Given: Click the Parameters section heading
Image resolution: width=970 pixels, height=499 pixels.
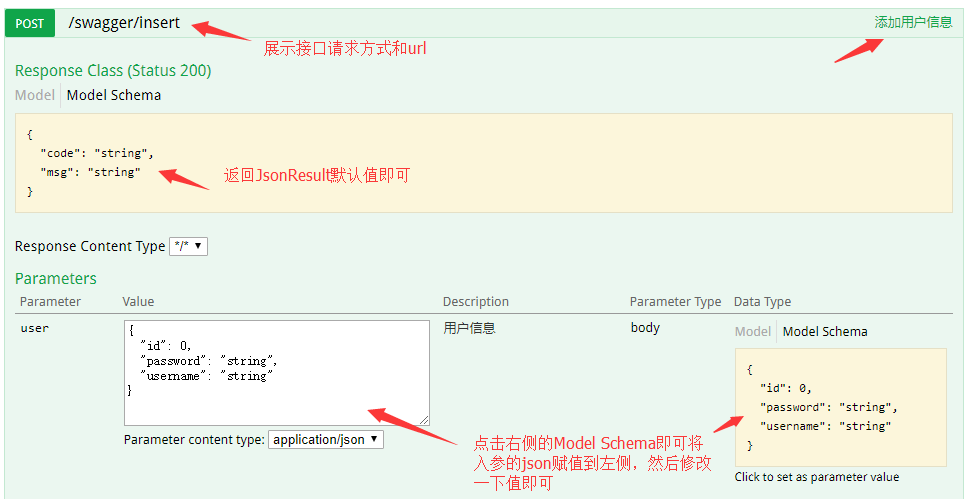Looking at the screenshot, I should coord(56,278).
